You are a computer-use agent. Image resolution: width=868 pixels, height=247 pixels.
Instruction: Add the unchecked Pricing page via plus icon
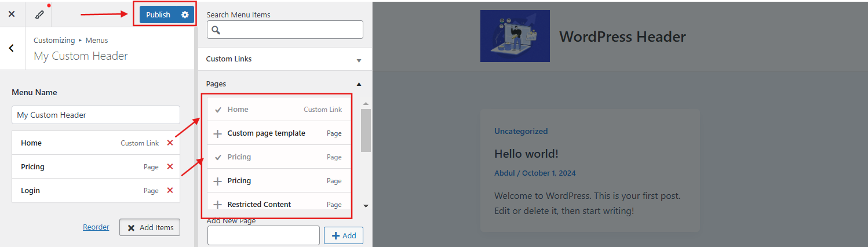pos(218,181)
